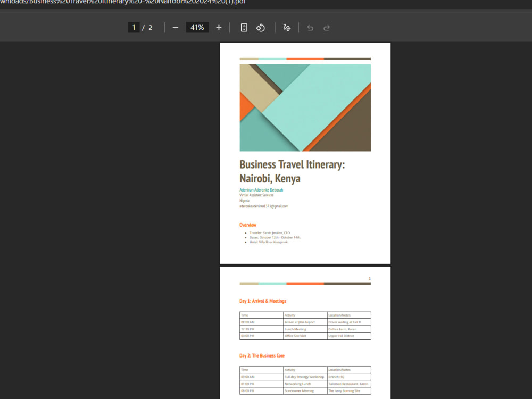Click the gmail email address line
The width and height of the screenshot is (532, 399).
[264, 206]
